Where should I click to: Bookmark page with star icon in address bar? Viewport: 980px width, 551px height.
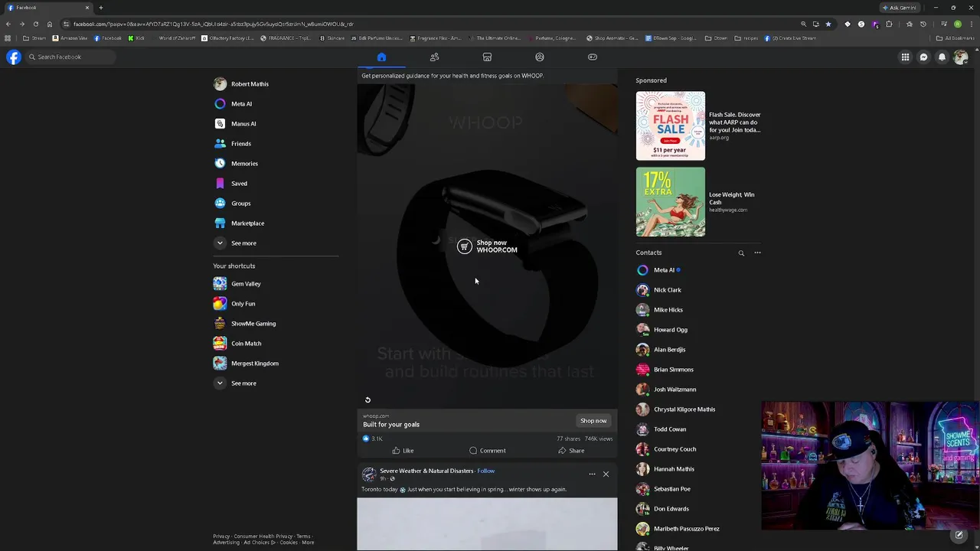pos(828,24)
